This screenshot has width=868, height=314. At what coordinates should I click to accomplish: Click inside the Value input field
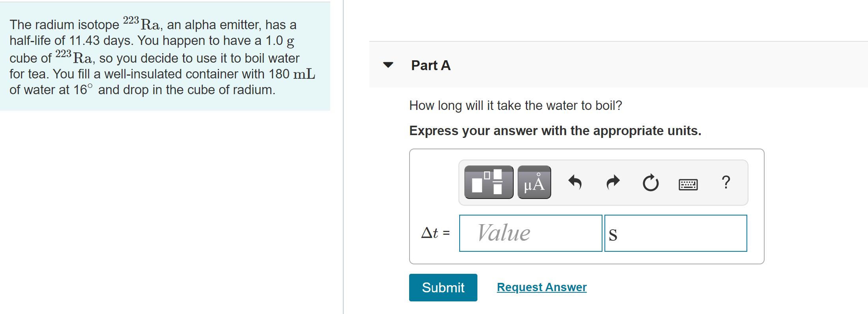tap(530, 233)
